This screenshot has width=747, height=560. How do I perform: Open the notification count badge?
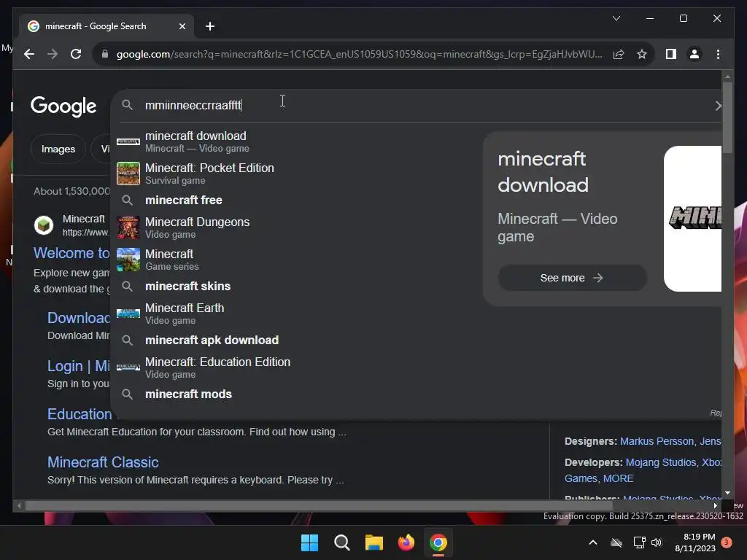[727, 542]
